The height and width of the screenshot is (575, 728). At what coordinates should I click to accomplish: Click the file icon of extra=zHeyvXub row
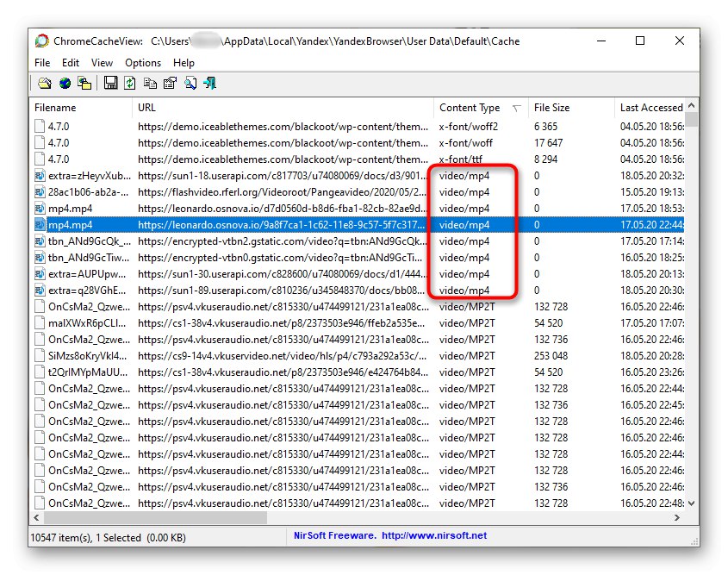[x=40, y=176]
